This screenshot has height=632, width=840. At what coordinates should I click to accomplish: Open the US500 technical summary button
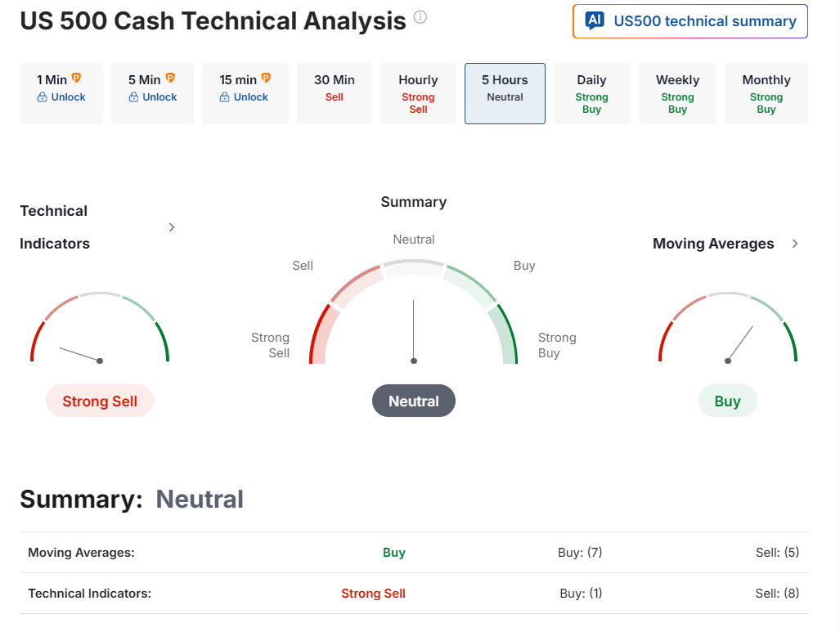[x=690, y=21]
